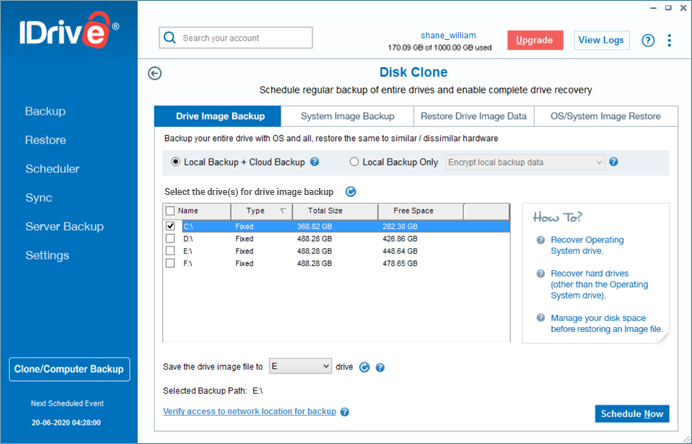
Task: Click the search magnifier icon
Action: [170, 38]
